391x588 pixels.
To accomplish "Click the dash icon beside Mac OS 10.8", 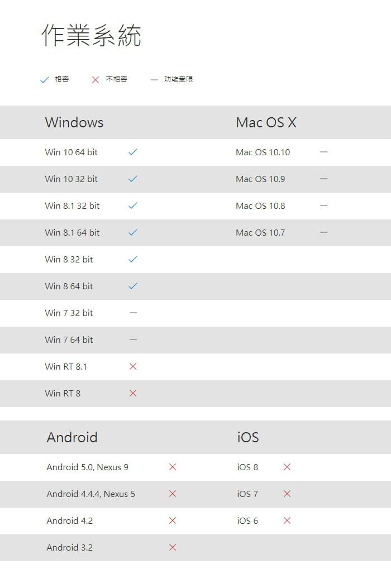I will click(x=324, y=206).
